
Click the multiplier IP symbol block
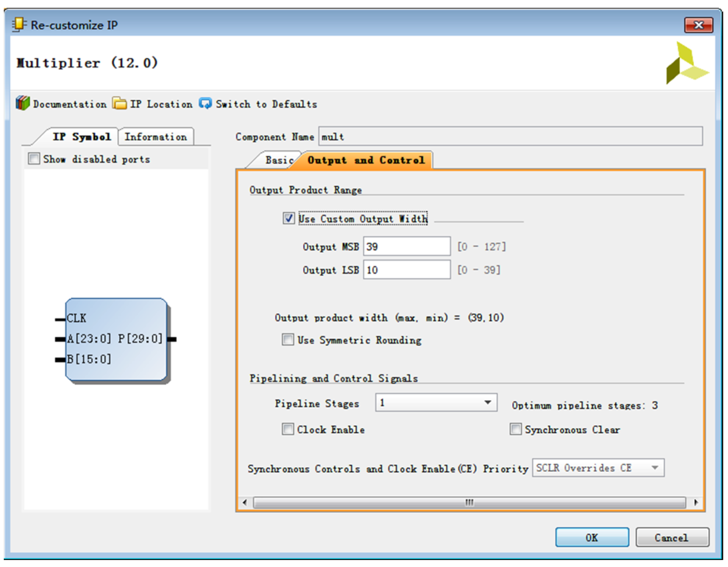(116, 339)
